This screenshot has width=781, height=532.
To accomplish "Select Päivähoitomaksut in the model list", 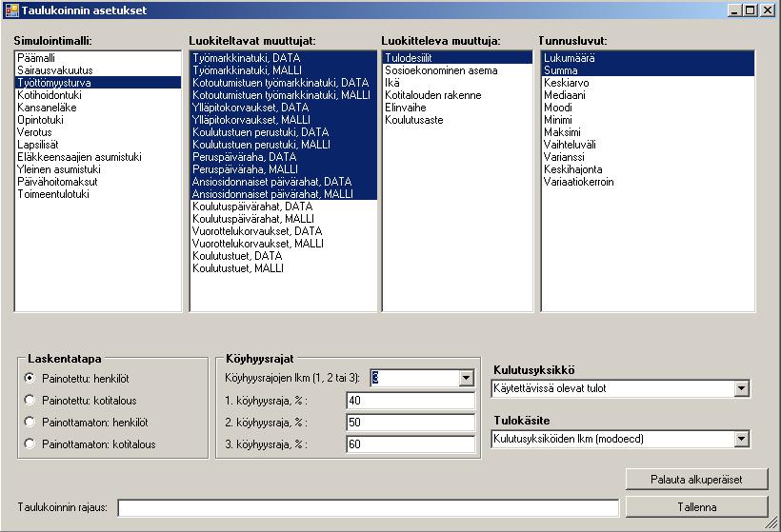I will point(98,182).
